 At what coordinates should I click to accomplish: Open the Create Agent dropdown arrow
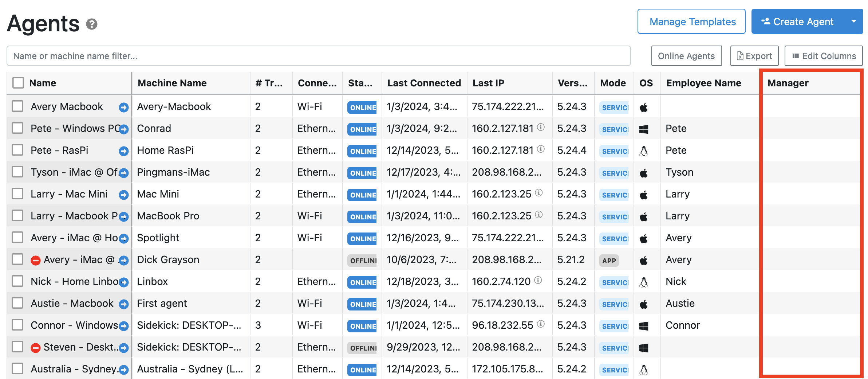pyautogui.click(x=854, y=21)
